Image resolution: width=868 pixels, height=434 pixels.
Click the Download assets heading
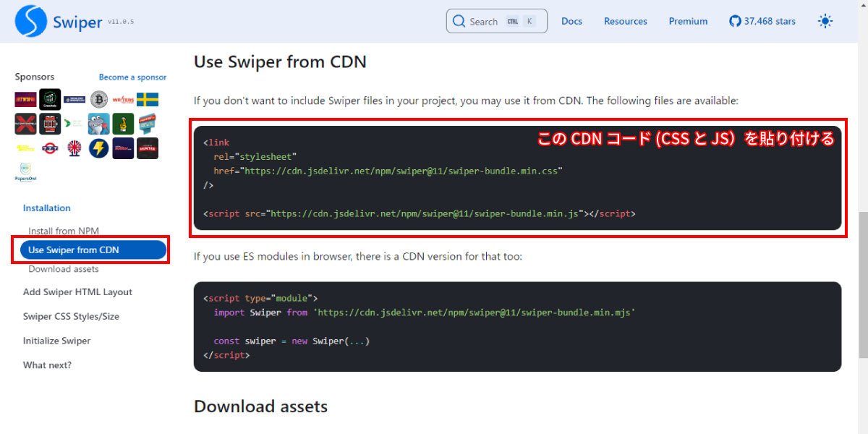coord(260,407)
